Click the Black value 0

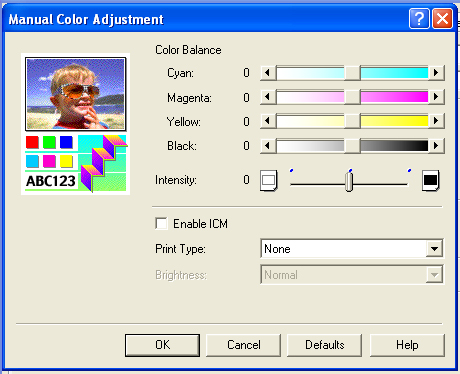(x=246, y=146)
